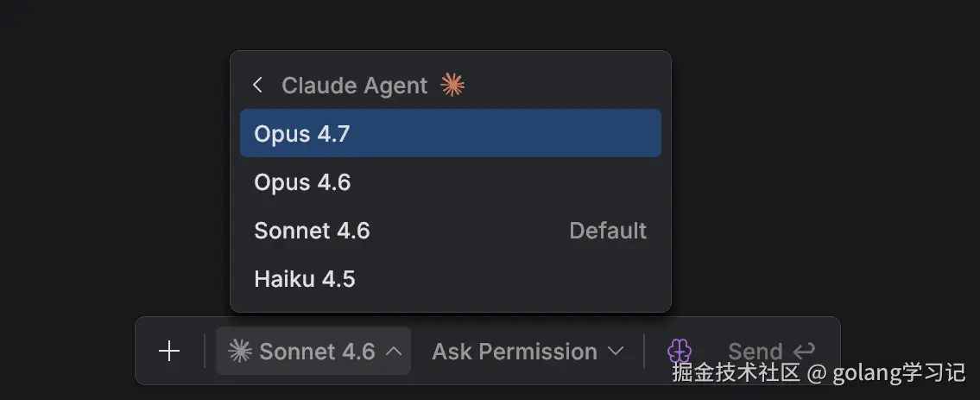Click the @ symbol in the watermark
The width and height of the screenshot is (980, 400).
click(817, 374)
